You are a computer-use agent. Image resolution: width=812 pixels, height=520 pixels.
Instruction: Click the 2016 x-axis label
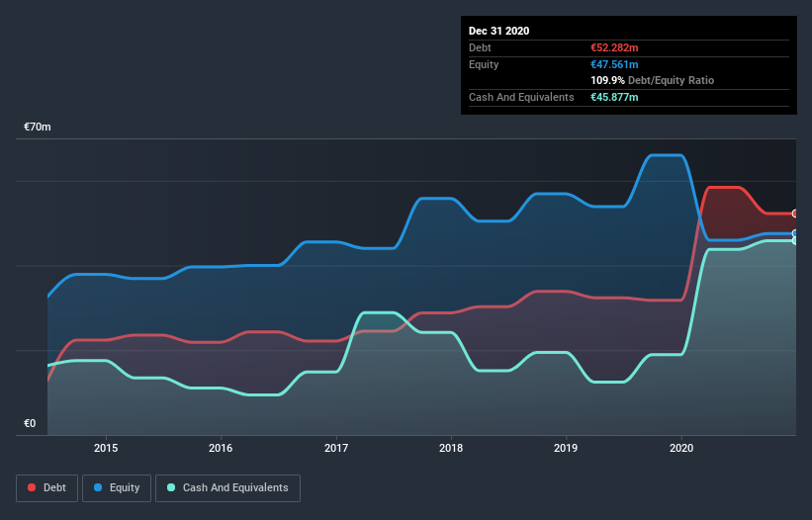(x=221, y=448)
